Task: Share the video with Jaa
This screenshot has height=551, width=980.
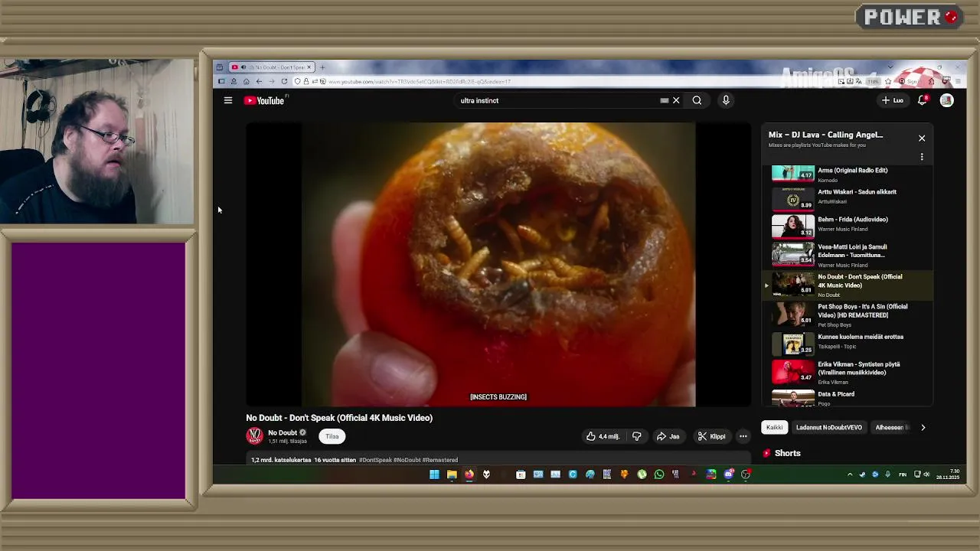Action: (x=668, y=436)
